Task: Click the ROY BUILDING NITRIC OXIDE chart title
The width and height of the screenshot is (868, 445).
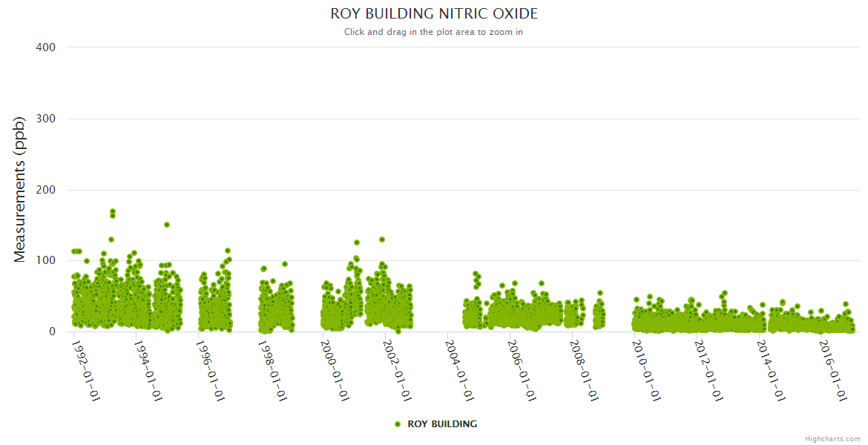Action: tap(434, 14)
